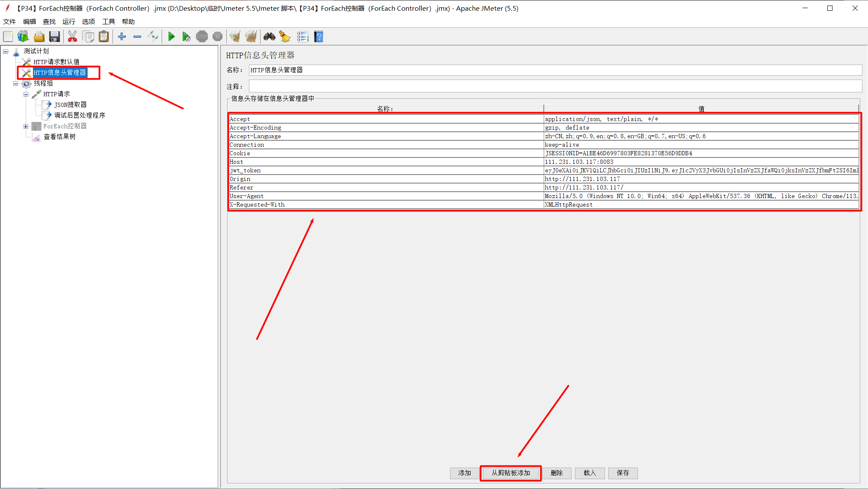Click the 从剪贴板添加 button
Image resolution: width=868 pixels, height=489 pixels.
511,473
